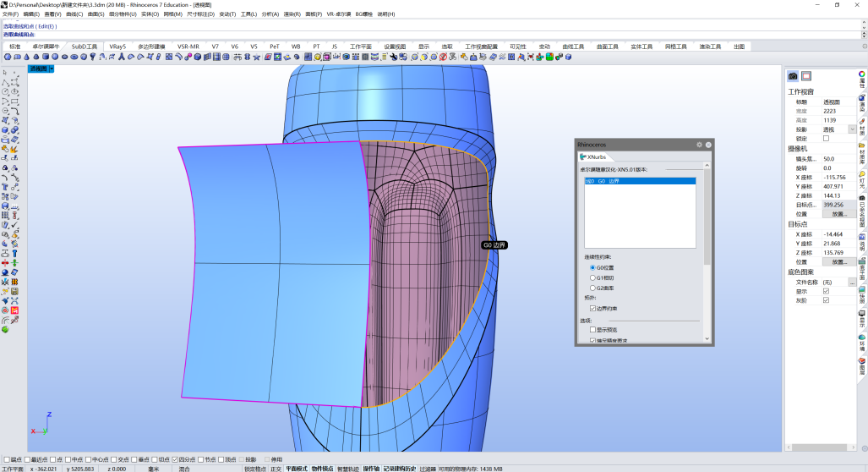This screenshot has width=868, height=472.
Task: Click the wrench tools toolbar icon
Action: coord(394,57)
